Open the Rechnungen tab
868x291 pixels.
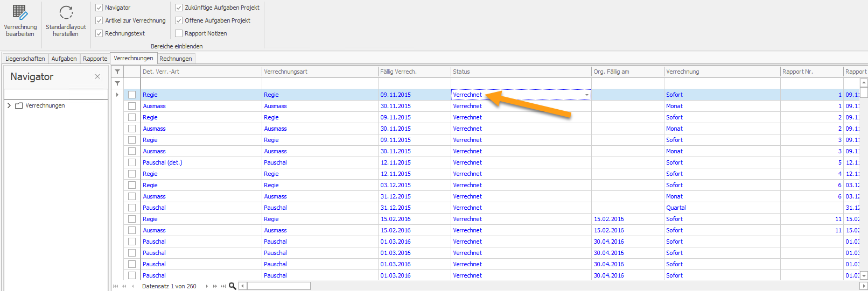coord(176,59)
